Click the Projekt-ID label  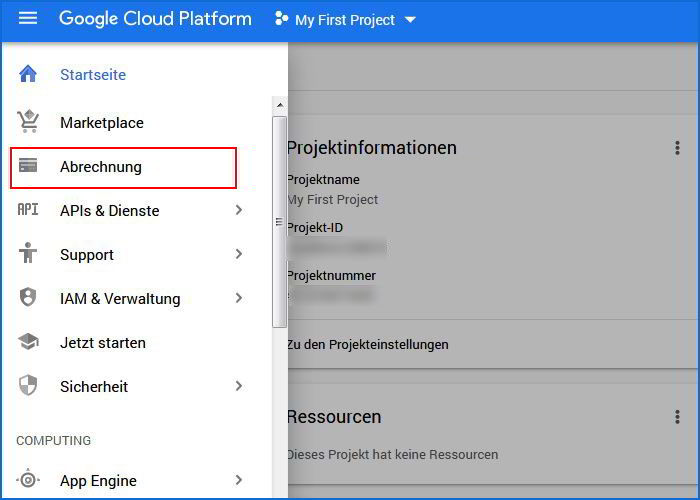315,228
